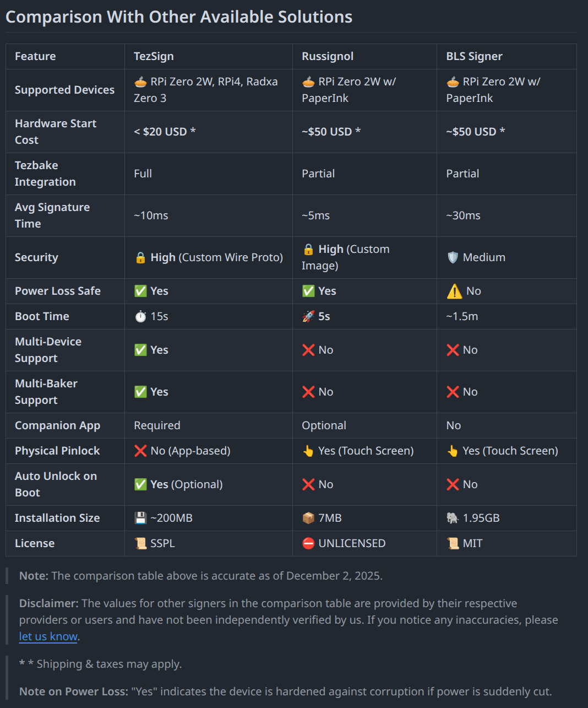Click the green check beside Yes (Optional)
This screenshot has height=708, width=588.
(x=141, y=484)
